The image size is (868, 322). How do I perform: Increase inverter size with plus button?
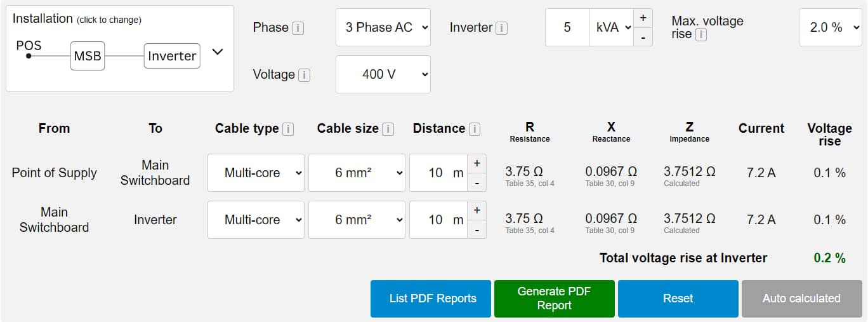click(x=643, y=18)
